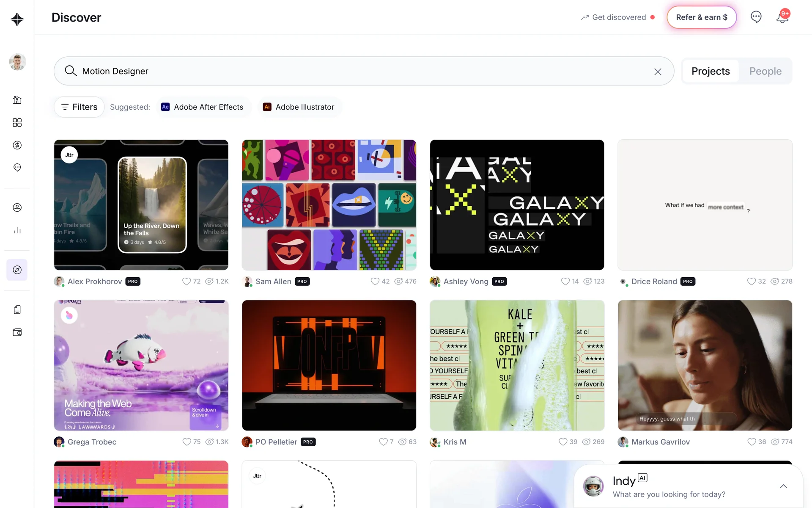812x508 pixels.
Task: Open the wallet icon in sidebar
Action: (x=17, y=332)
